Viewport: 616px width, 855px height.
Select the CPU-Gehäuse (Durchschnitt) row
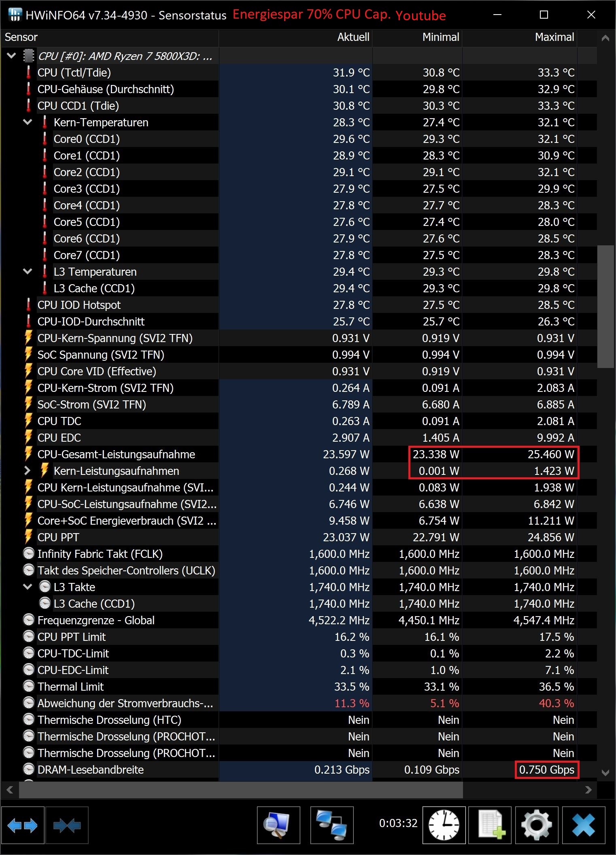pos(299,89)
